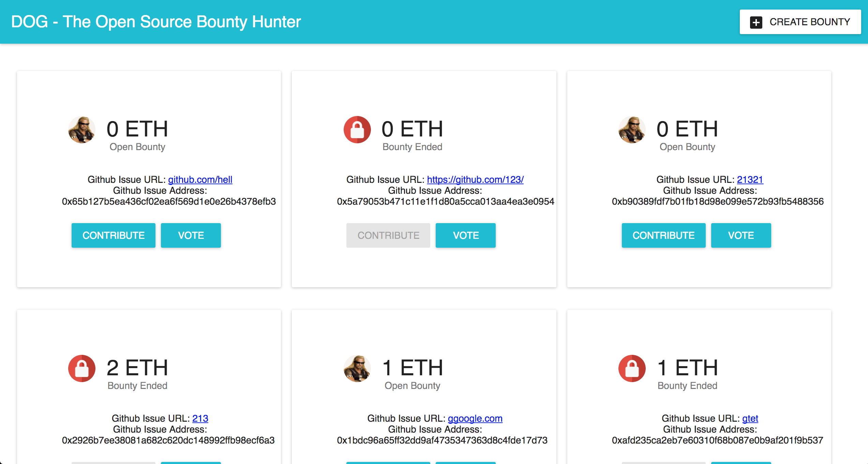The height and width of the screenshot is (464, 868).
Task: Open the gtet issue link
Action: pyautogui.click(x=750, y=418)
